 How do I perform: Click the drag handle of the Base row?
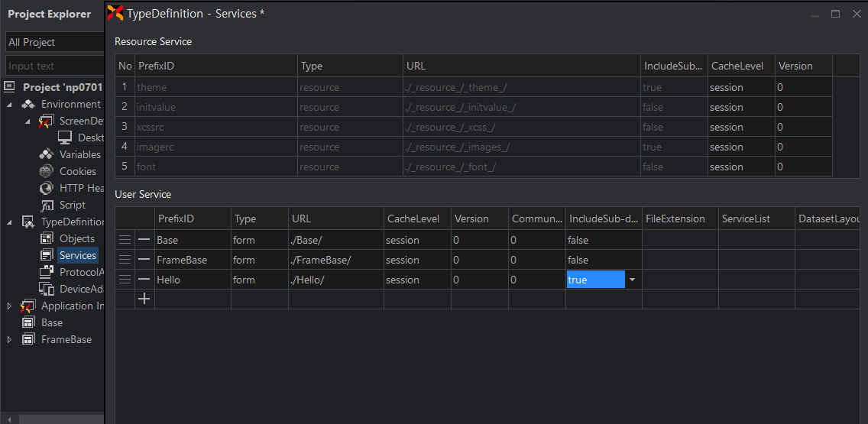click(x=125, y=240)
